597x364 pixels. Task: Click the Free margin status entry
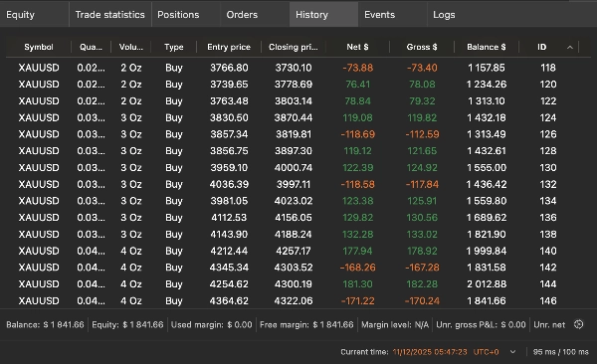(x=306, y=325)
